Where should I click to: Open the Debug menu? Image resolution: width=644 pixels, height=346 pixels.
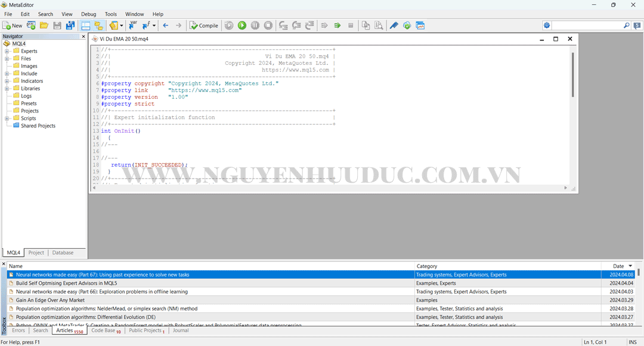coord(88,14)
